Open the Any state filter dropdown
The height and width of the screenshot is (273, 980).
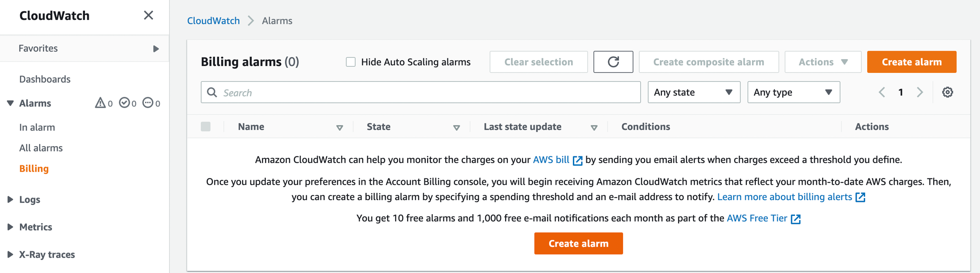click(x=693, y=92)
